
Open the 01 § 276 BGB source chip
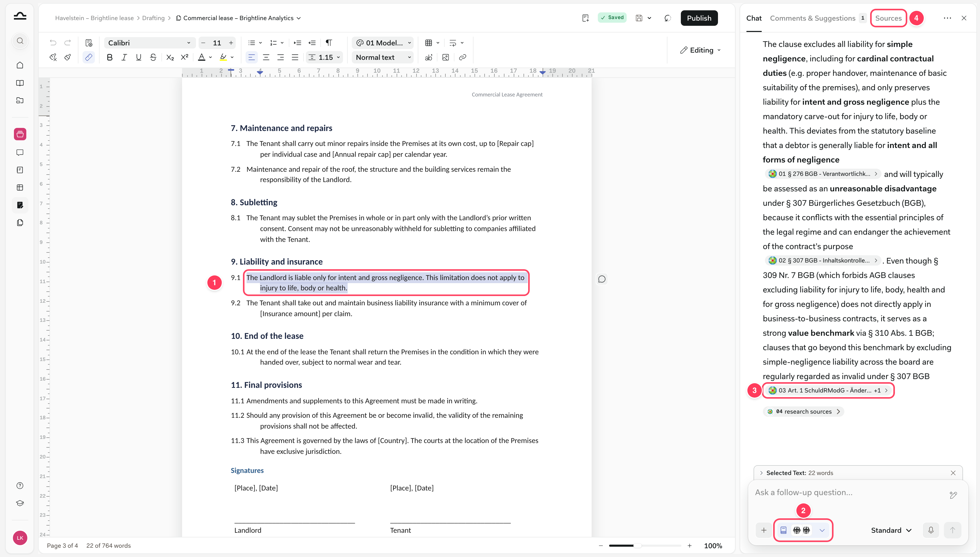click(x=823, y=174)
